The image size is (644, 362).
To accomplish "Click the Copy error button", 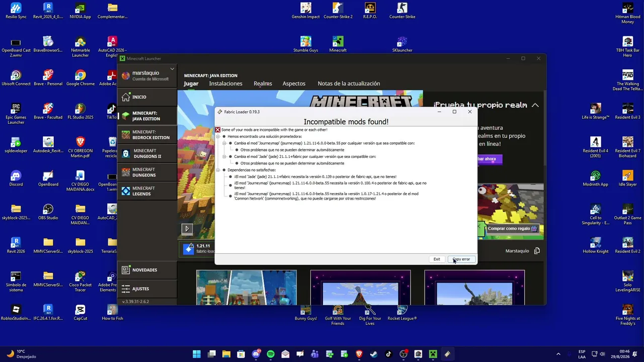I will click(461, 259).
